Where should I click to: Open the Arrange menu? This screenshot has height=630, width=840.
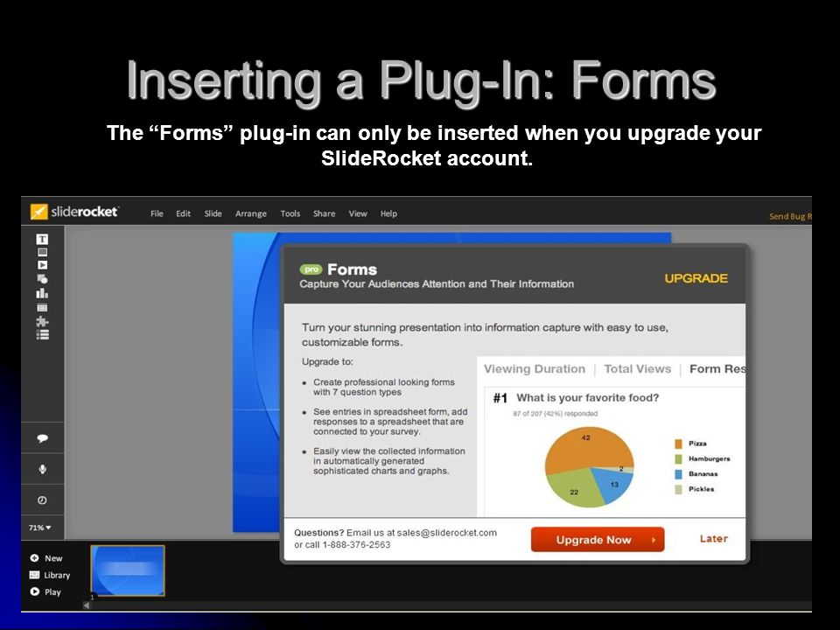click(x=251, y=213)
